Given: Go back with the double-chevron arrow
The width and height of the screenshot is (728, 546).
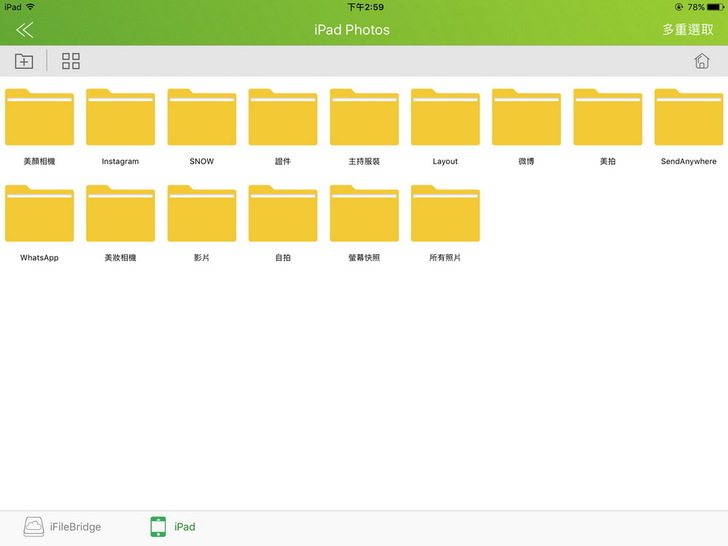Looking at the screenshot, I should [25, 30].
